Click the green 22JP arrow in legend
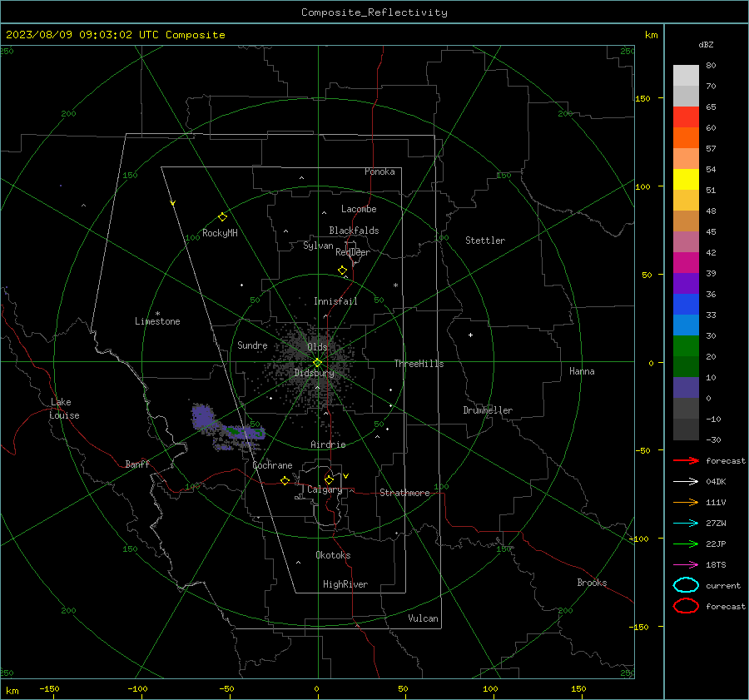This screenshot has width=749, height=700. pyautogui.click(x=686, y=544)
